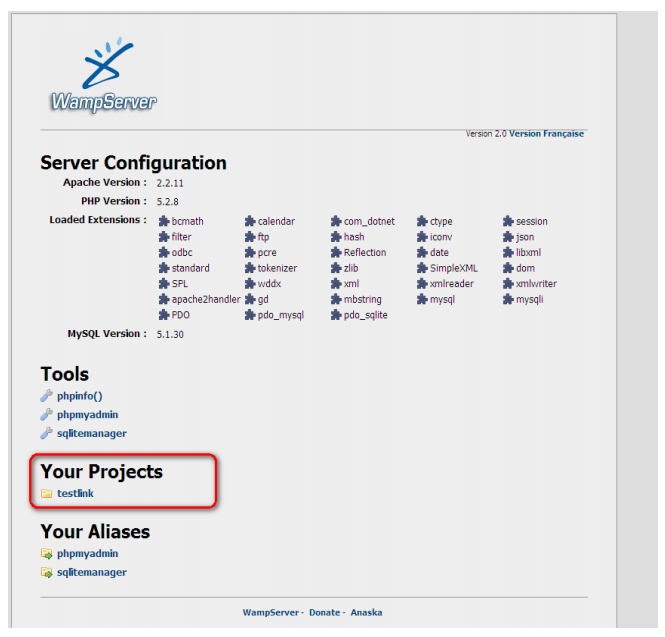665x637 pixels.
Task: Click the standard extension name
Action: tap(190, 268)
